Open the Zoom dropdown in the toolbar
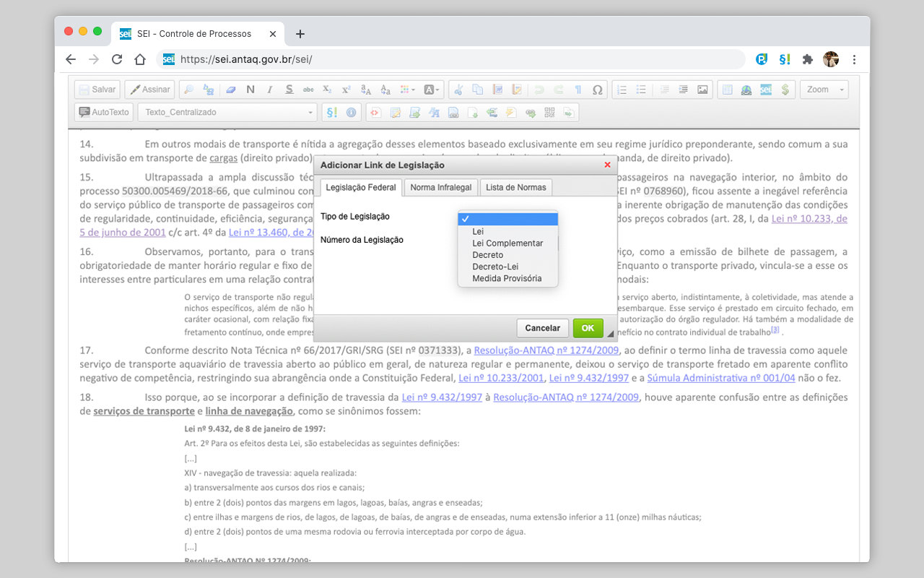Image resolution: width=924 pixels, height=578 pixels. pyautogui.click(x=824, y=90)
